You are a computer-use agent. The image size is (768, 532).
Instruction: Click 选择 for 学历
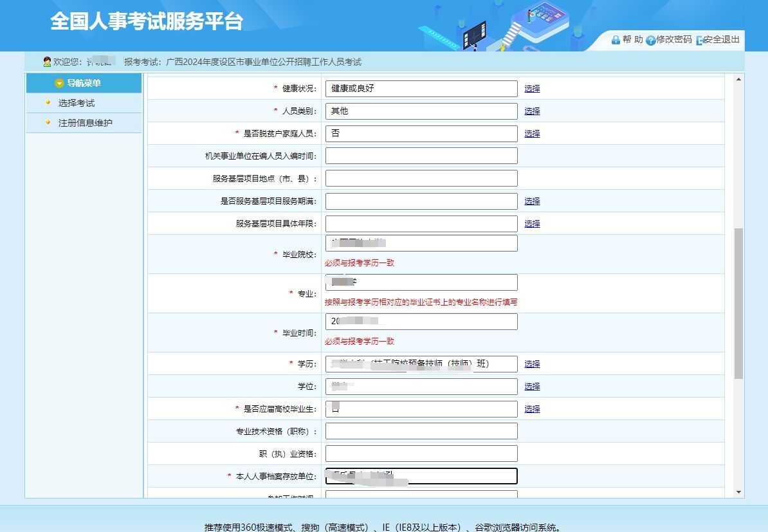pyautogui.click(x=532, y=364)
